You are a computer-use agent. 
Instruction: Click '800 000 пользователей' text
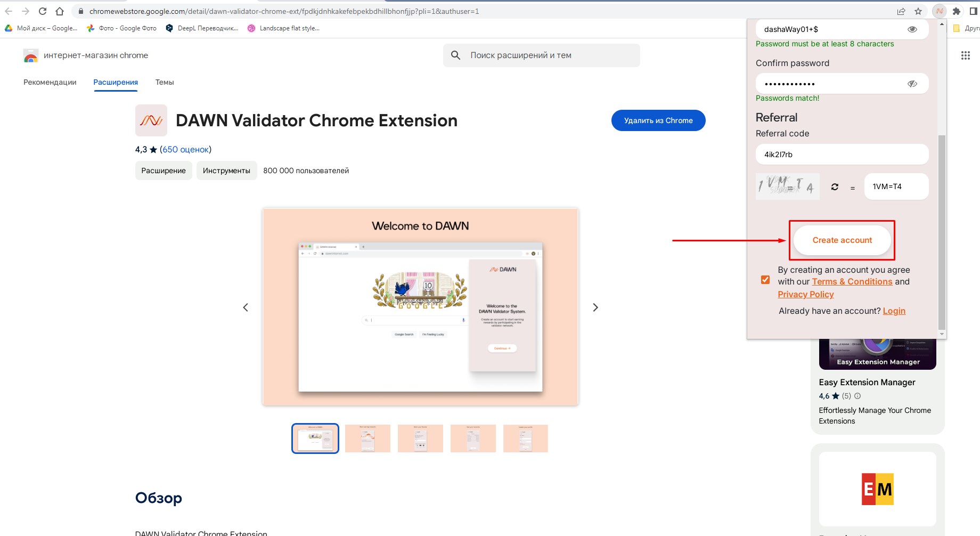pyautogui.click(x=306, y=170)
